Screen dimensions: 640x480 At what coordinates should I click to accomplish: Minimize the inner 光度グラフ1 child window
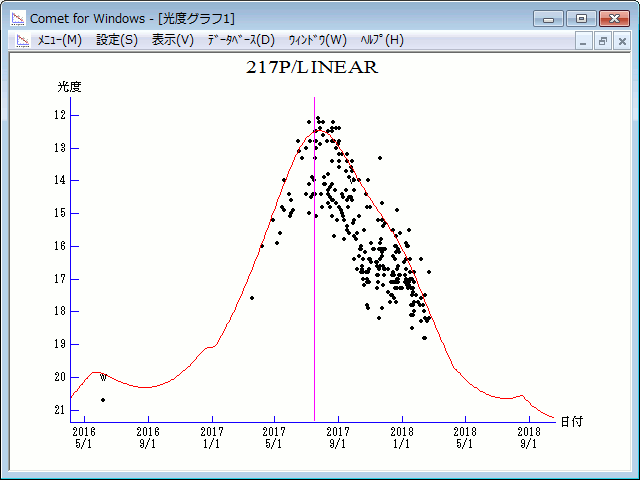(585, 41)
